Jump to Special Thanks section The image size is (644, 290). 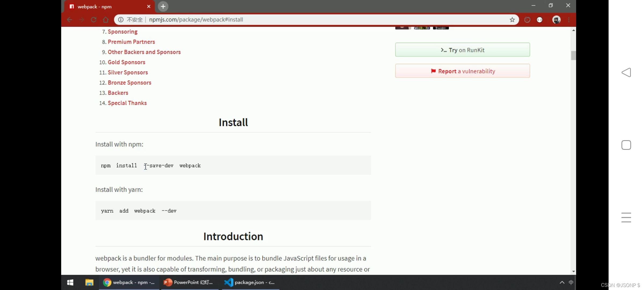pos(127,103)
